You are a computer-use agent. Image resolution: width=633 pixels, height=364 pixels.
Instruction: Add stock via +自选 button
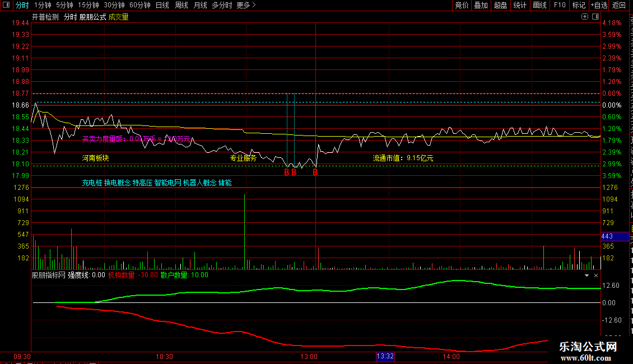(x=599, y=5)
